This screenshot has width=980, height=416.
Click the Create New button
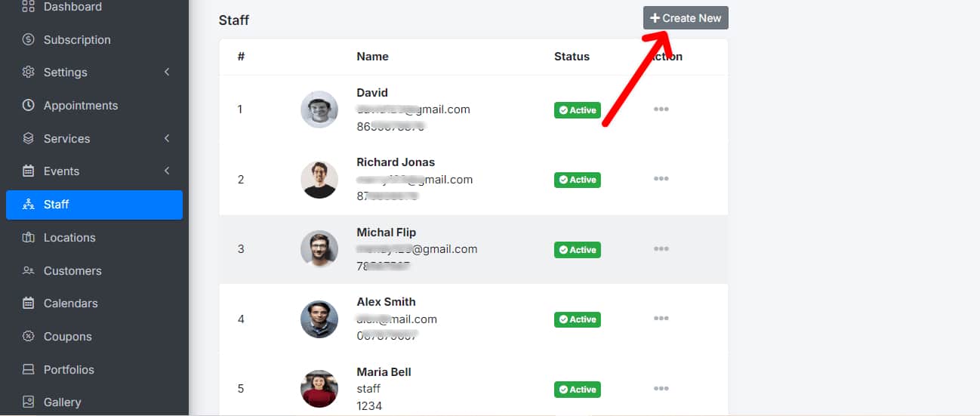point(686,18)
